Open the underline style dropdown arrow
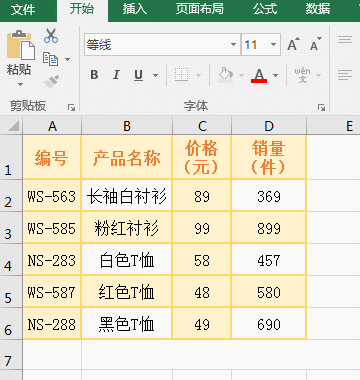The height and width of the screenshot is (380, 360). click(x=155, y=75)
